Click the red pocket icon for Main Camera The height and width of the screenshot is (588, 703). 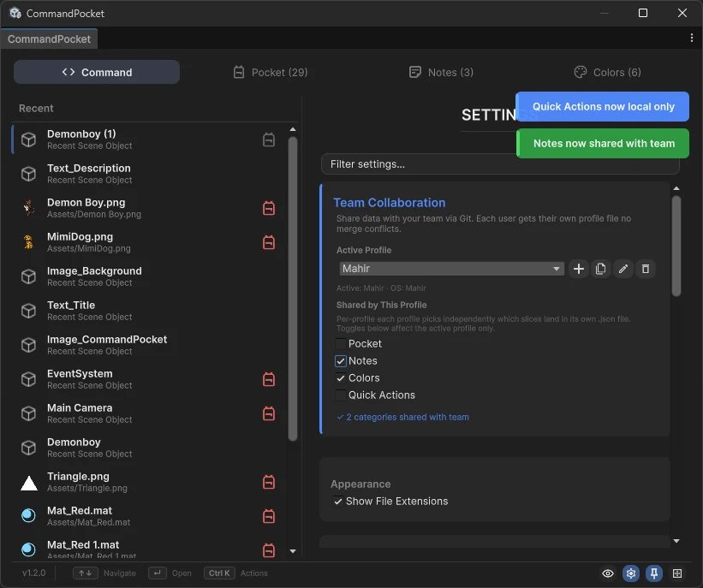tap(269, 413)
